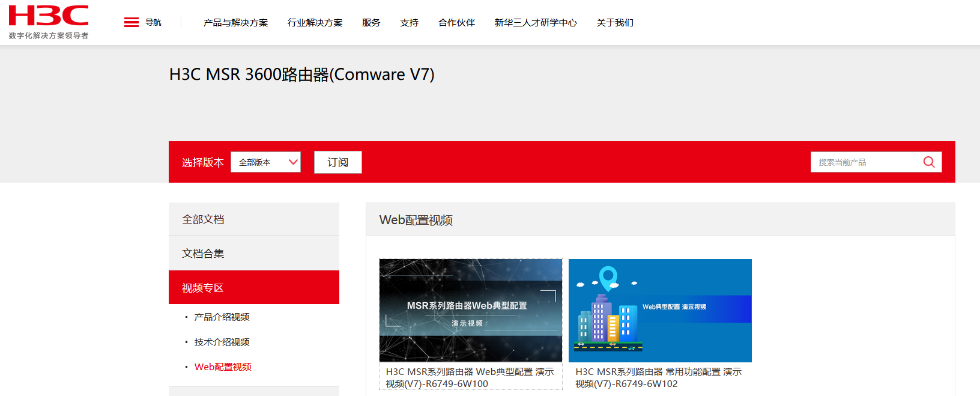Click the search magnifier icon
The width and height of the screenshot is (980, 396).
coord(929,162)
